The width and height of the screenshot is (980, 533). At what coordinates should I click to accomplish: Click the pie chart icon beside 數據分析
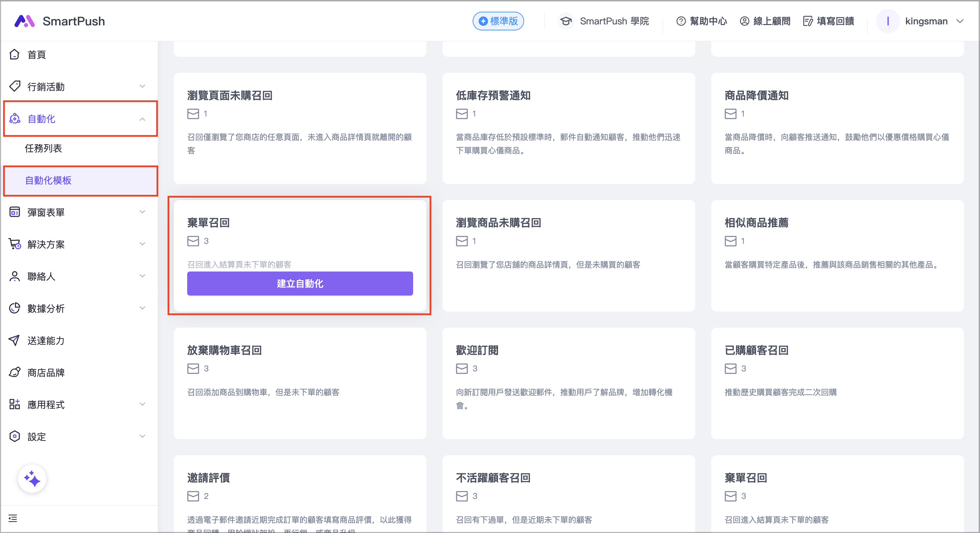[x=14, y=308]
